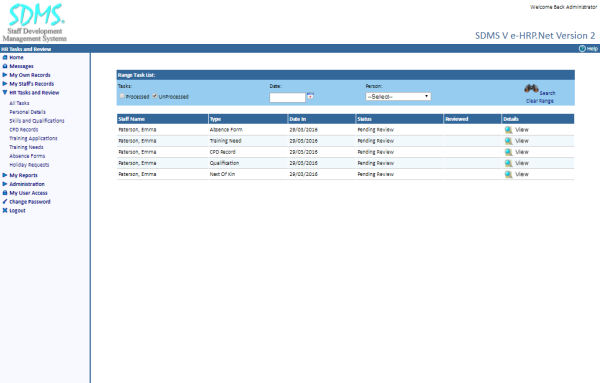600x383 pixels.
Task: Click Logout in the sidebar
Action: pos(17,210)
